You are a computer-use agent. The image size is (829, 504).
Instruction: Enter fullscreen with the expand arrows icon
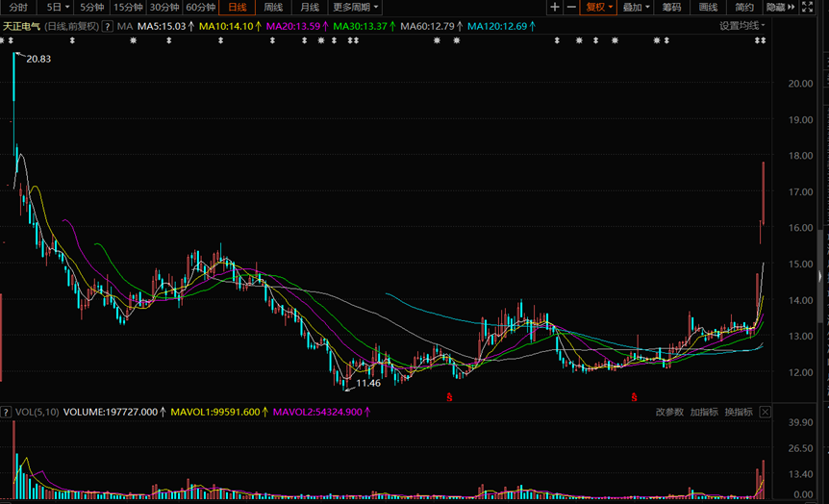(x=807, y=7)
